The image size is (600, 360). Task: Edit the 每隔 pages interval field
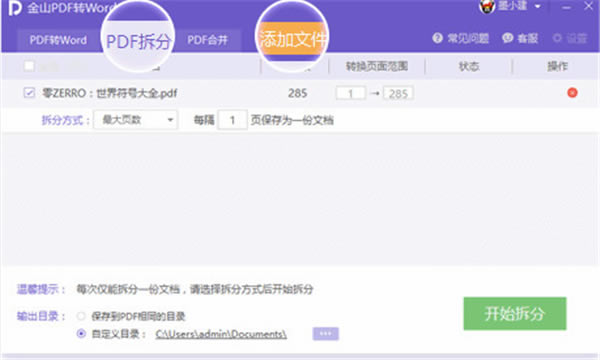[x=232, y=120]
